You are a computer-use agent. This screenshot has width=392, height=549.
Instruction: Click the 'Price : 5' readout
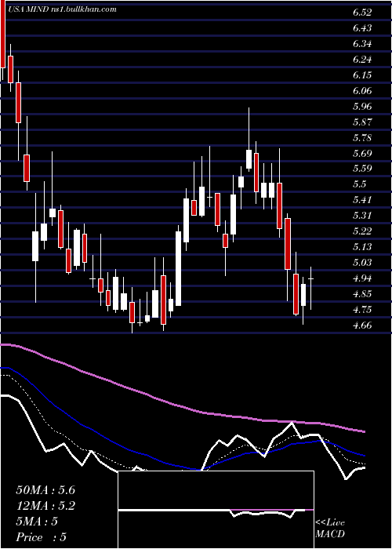pyautogui.click(x=42, y=537)
